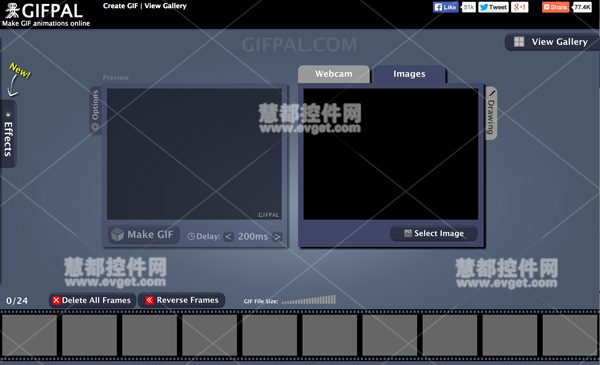Increase delay with right arrow
This screenshot has height=365, width=600.
[277, 237]
